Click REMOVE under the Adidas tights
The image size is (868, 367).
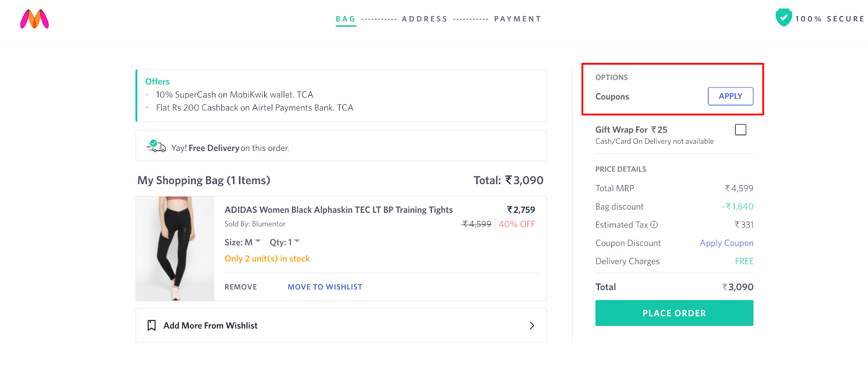point(240,287)
